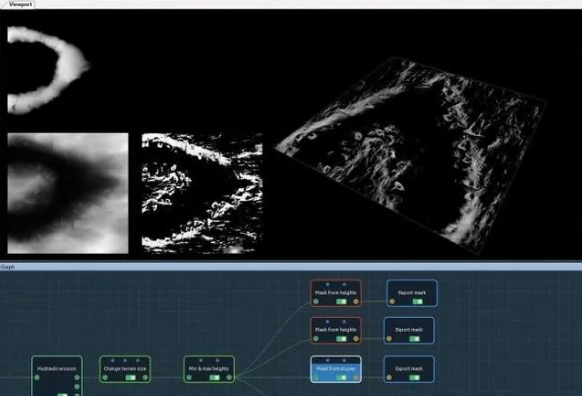Toggle the switch on the topmost Export mask node
This screenshot has height=396, width=582.
[x=418, y=301]
